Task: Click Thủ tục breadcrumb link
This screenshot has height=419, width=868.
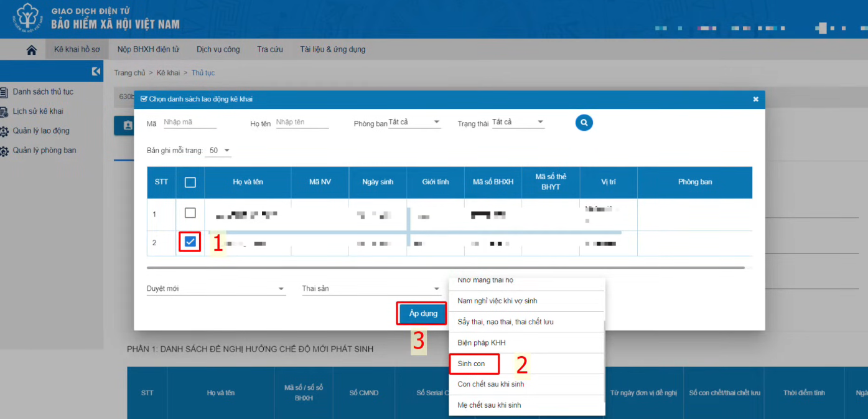Action: (x=203, y=73)
